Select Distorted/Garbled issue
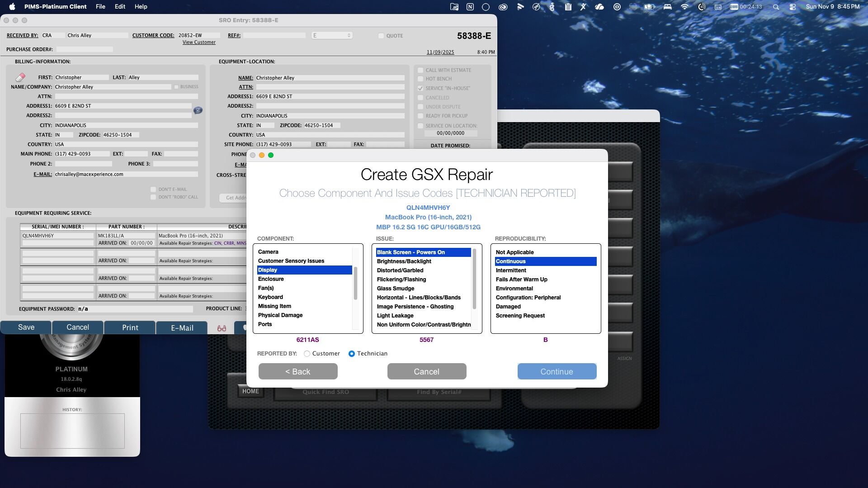The width and height of the screenshot is (868, 488). click(424, 270)
